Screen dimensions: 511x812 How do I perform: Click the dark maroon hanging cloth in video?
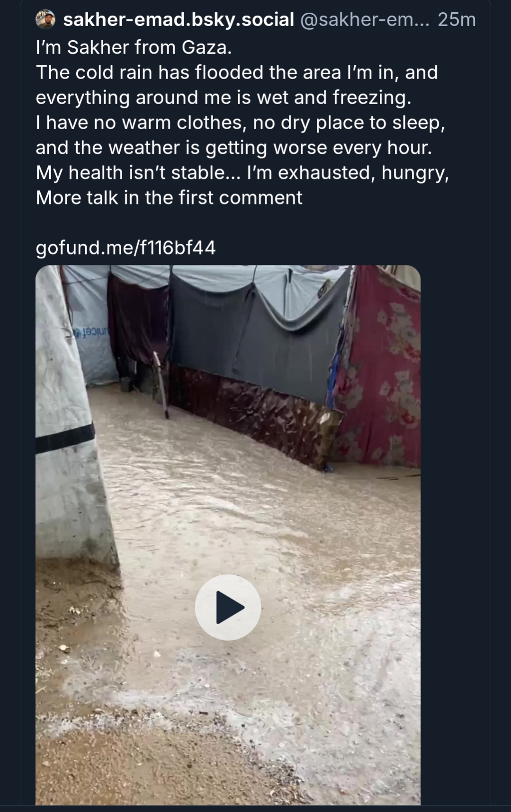click(137, 322)
